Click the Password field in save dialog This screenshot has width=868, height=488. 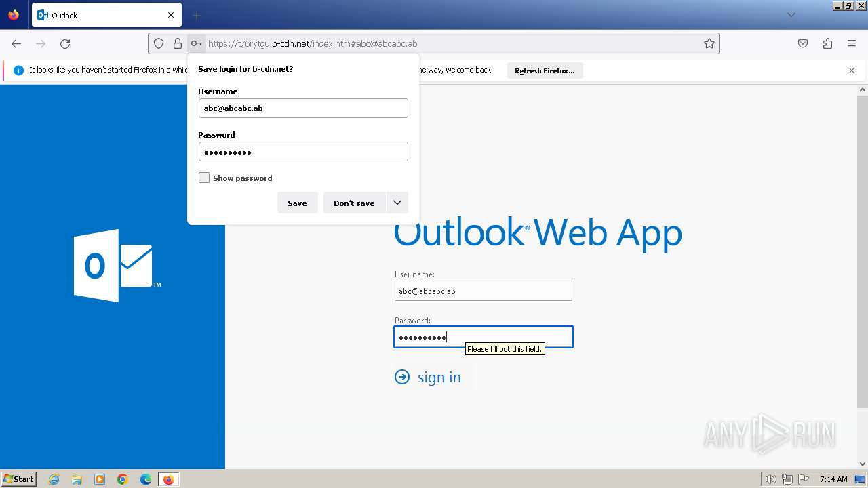tap(303, 151)
